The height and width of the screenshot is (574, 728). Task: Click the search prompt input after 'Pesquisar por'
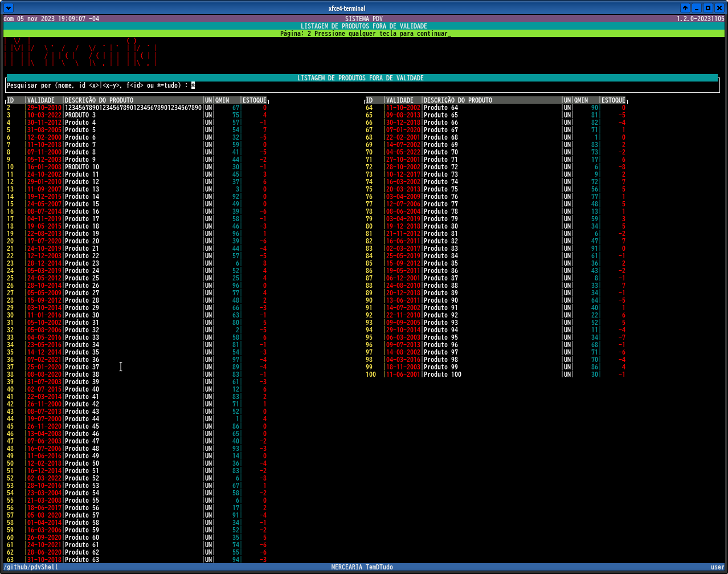(193, 86)
